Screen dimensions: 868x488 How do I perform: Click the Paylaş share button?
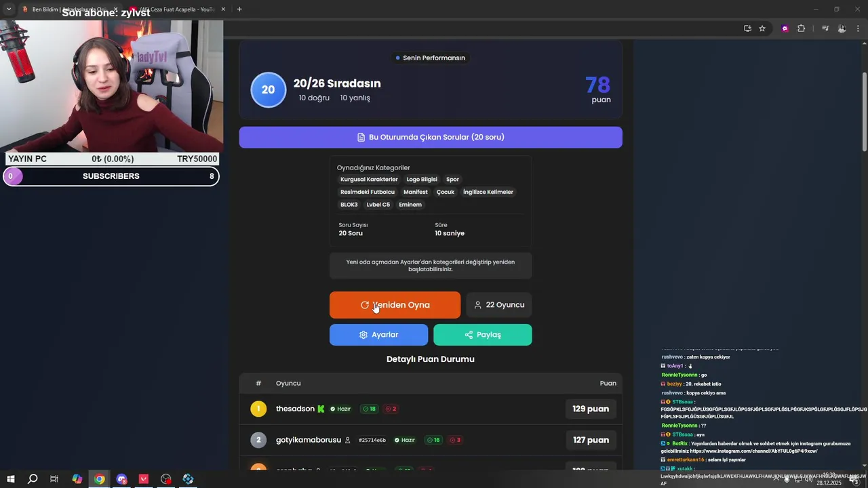483,335
